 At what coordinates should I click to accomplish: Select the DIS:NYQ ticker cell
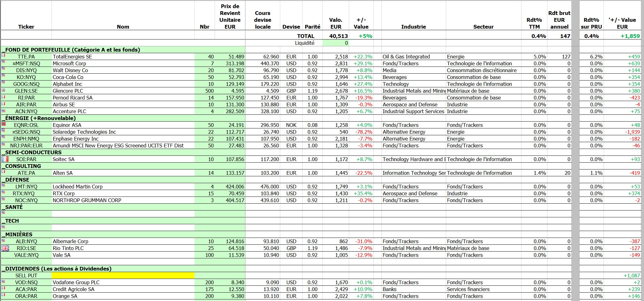pyautogui.click(x=26, y=70)
